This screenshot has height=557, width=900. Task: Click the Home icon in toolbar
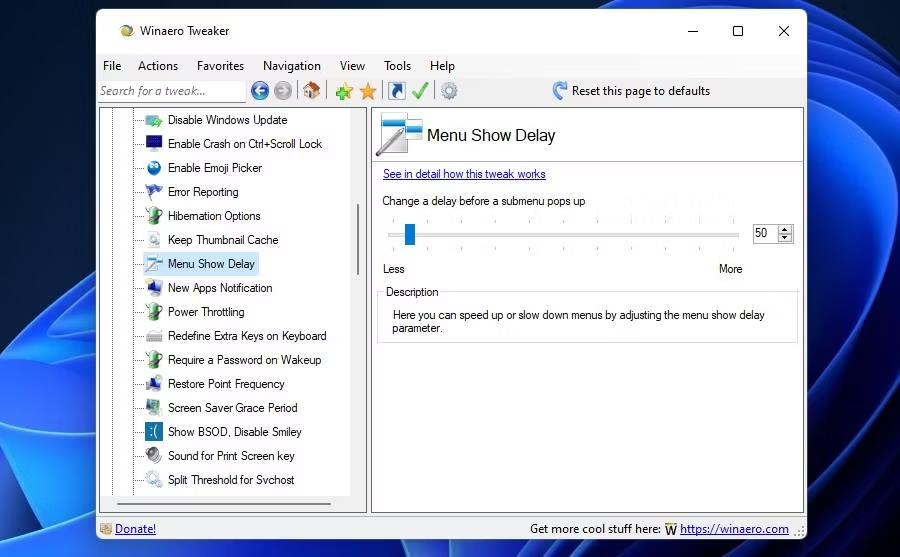[x=311, y=91]
